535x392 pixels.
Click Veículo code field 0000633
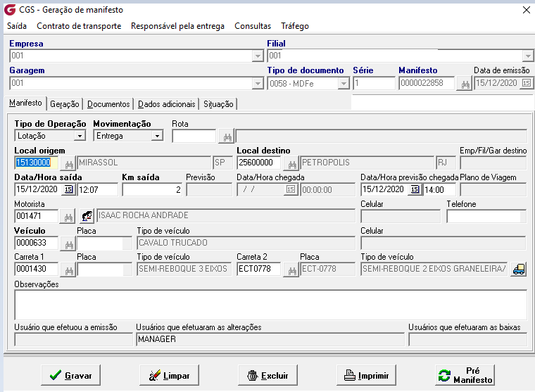(36, 243)
